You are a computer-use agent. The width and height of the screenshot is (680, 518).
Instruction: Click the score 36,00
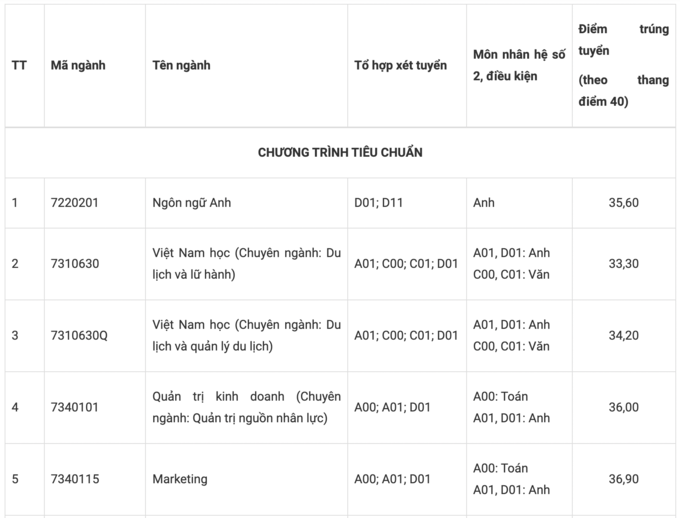click(623, 407)
